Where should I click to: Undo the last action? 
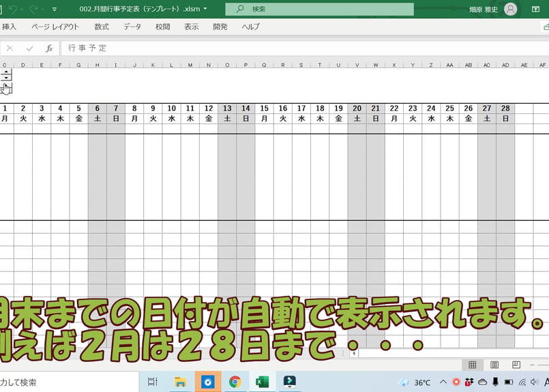tap(13, 9)
